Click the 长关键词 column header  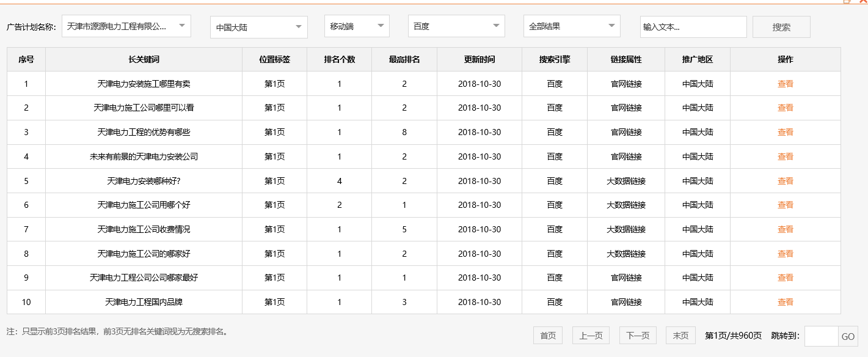tap(145, 59)
